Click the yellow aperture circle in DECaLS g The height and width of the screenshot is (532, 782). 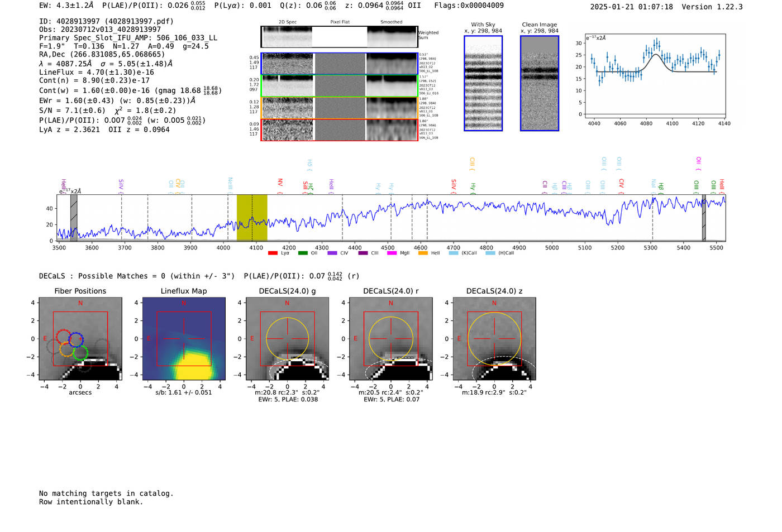287,338
